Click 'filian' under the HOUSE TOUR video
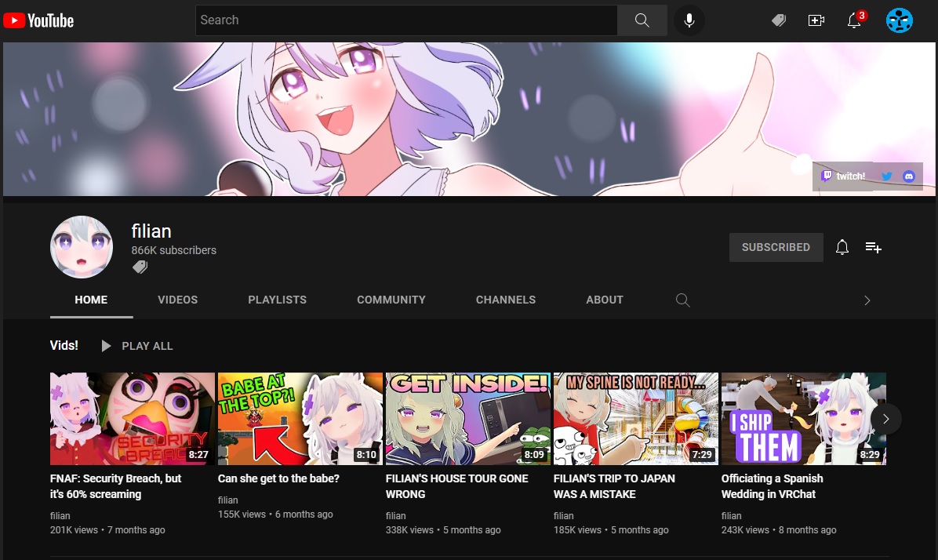This screenshot has height=560, width=938. (395, 516)
